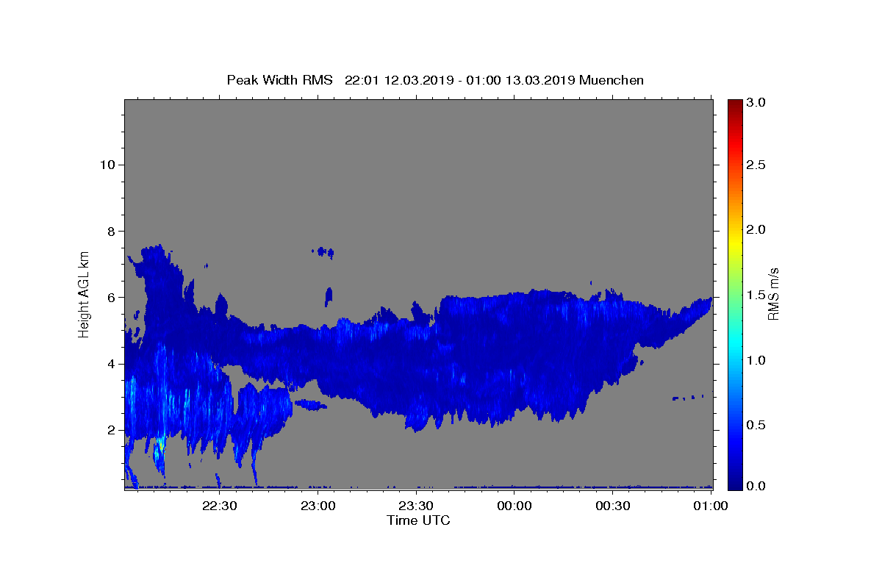This screenshot has width=882, height=588.
Task: Click the height tick label 10
Action: (107, 164)
